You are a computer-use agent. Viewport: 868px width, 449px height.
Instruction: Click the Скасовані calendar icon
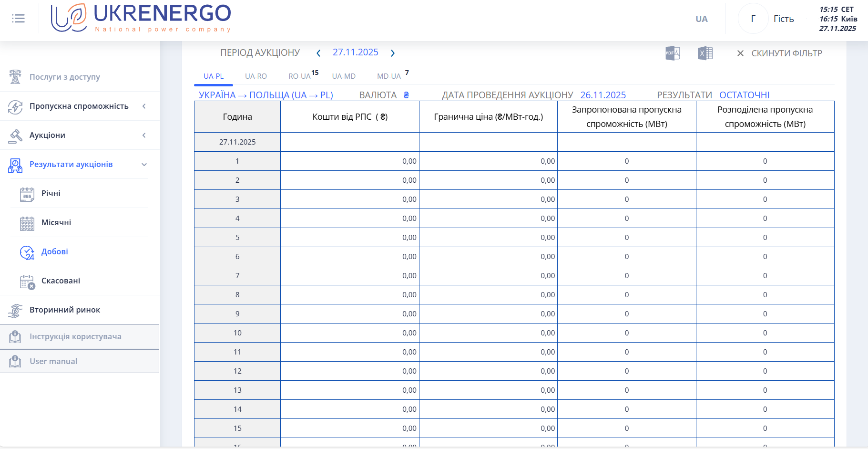coord(27,282)
